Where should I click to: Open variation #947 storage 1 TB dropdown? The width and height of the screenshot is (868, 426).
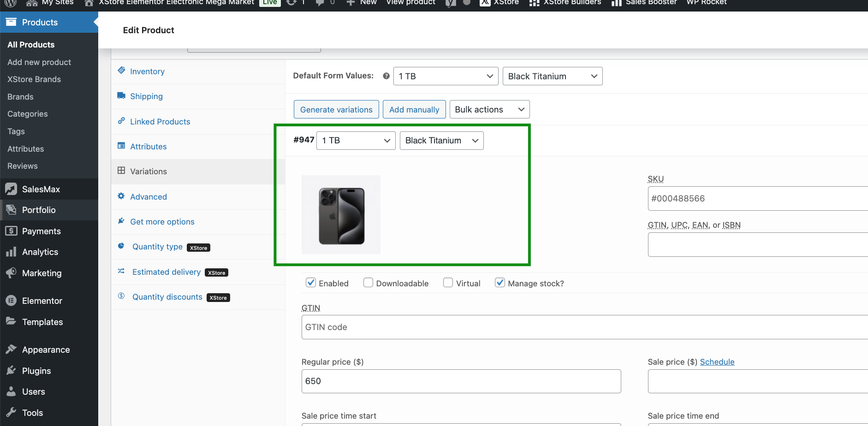tap(356, 141)
